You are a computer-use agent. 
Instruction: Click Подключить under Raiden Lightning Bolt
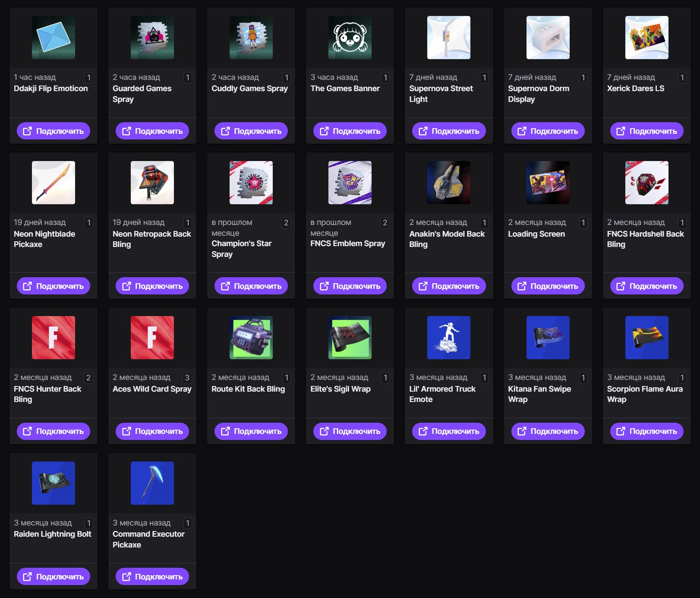[x=54, y=576]
